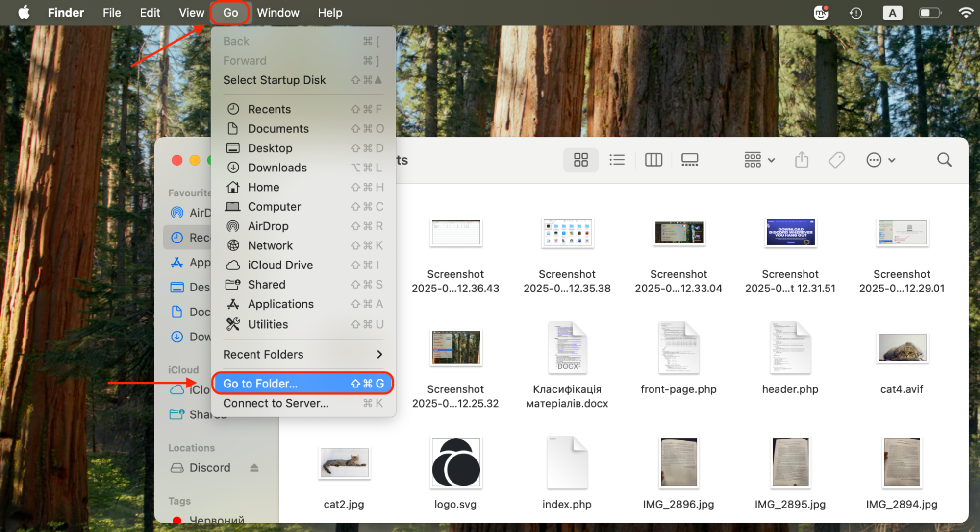Open the Window menu
Screen dimensions: 980x532
coord(277,13)
